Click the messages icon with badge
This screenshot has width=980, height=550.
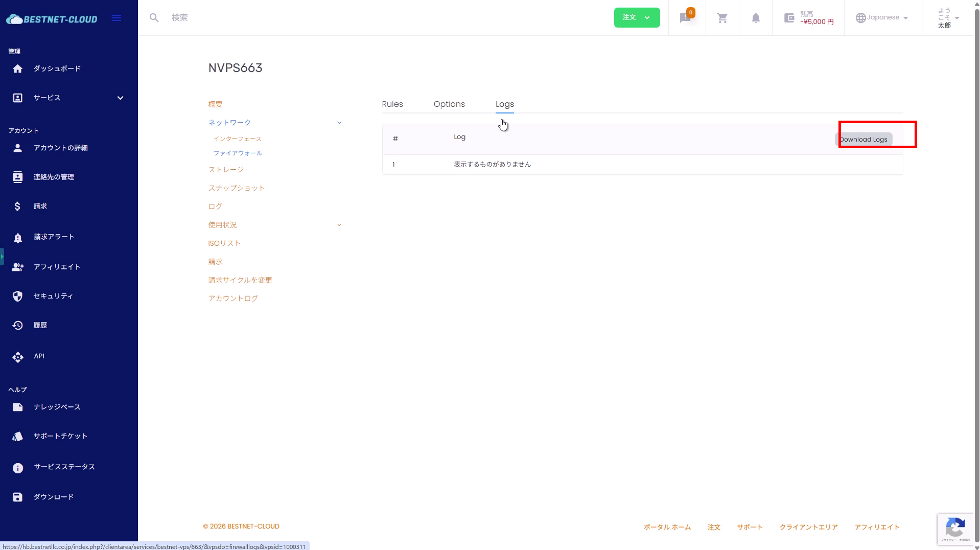click(x=686, y=18)
